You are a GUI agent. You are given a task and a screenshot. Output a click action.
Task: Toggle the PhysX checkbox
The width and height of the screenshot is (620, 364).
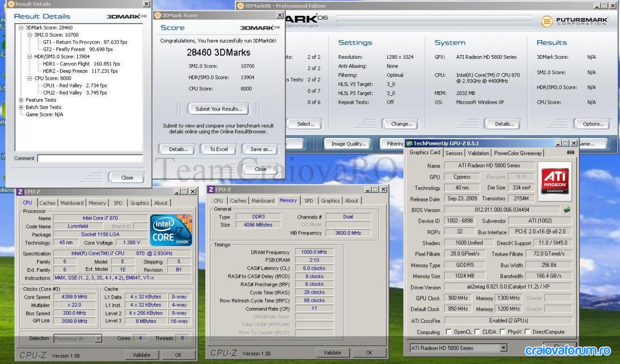click(503, 332)
